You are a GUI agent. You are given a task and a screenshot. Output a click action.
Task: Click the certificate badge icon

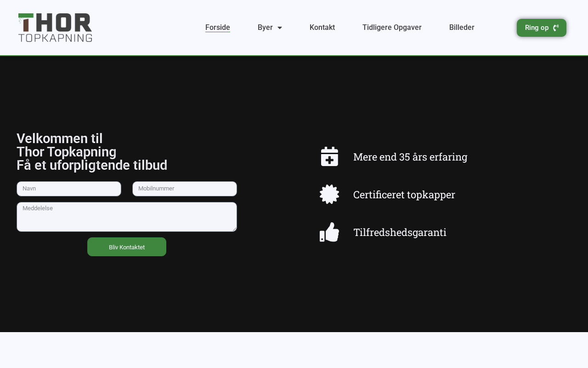[x=329, y=194]
